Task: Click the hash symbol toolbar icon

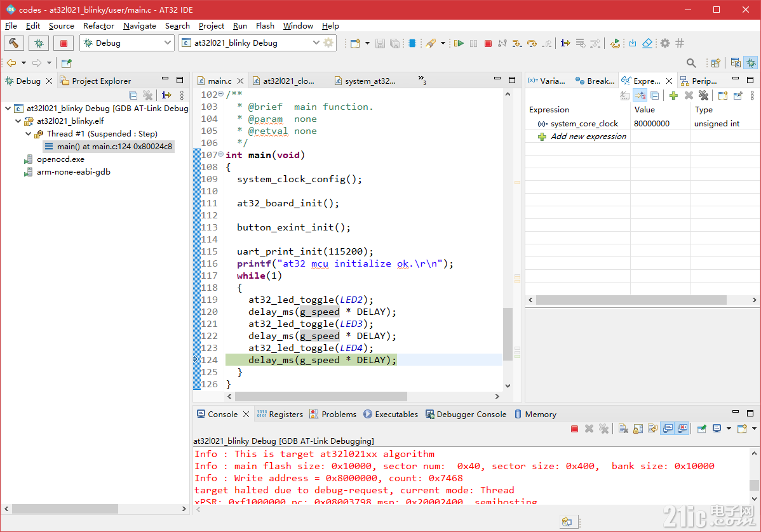Action: tap(680, 43)
